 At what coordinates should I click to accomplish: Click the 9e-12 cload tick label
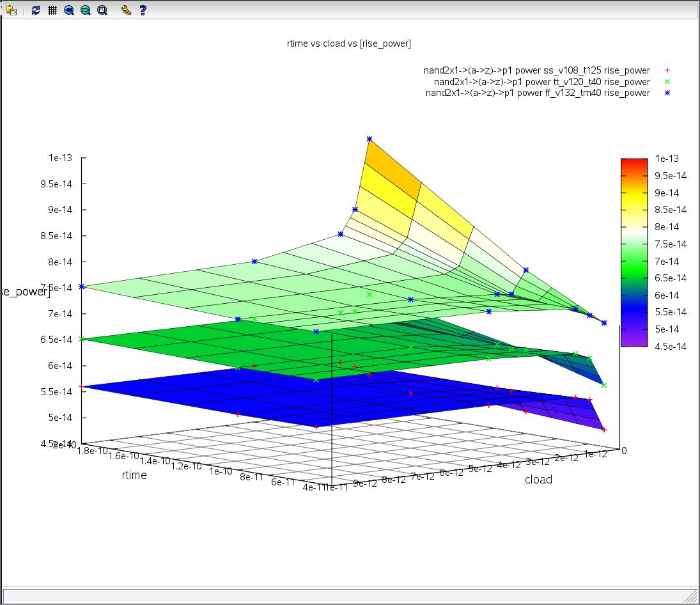tap(365, 483)
